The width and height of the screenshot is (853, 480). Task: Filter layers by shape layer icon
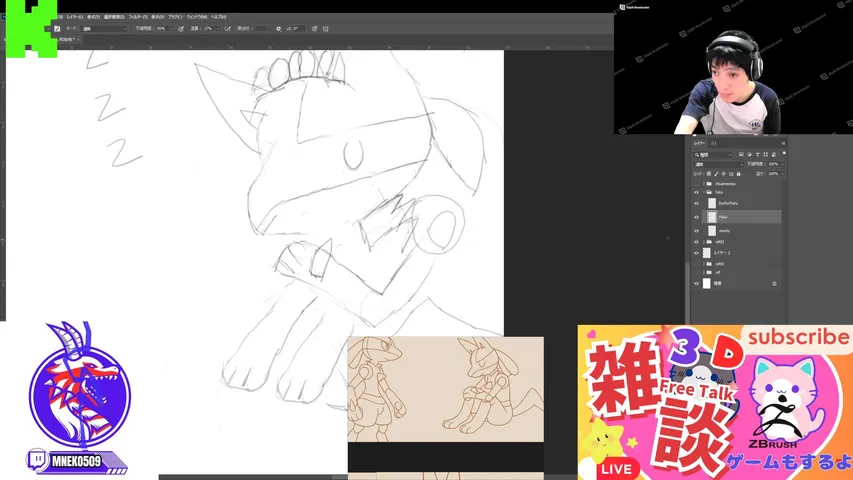[765, 155]
